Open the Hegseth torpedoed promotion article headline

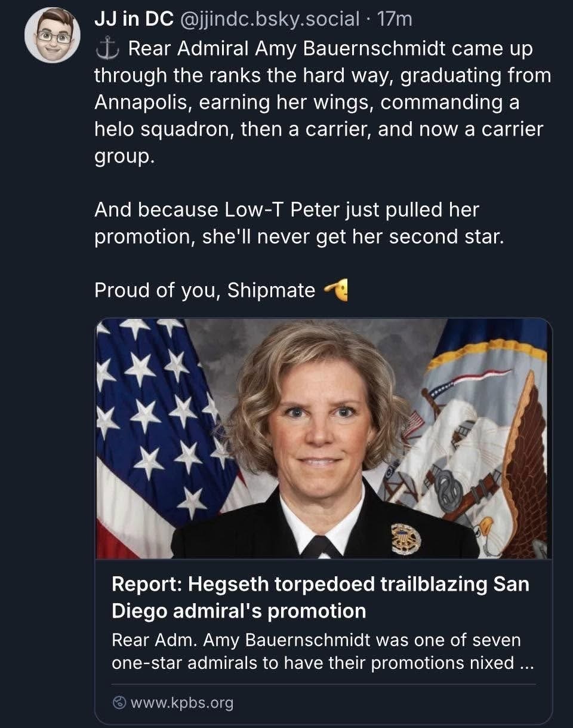[x=321, y=597]
